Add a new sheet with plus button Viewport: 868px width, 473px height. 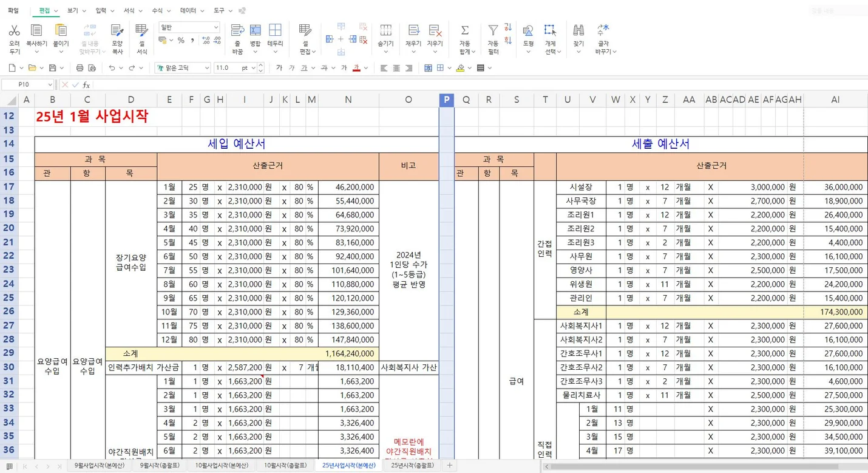click(x=450, y=466)
